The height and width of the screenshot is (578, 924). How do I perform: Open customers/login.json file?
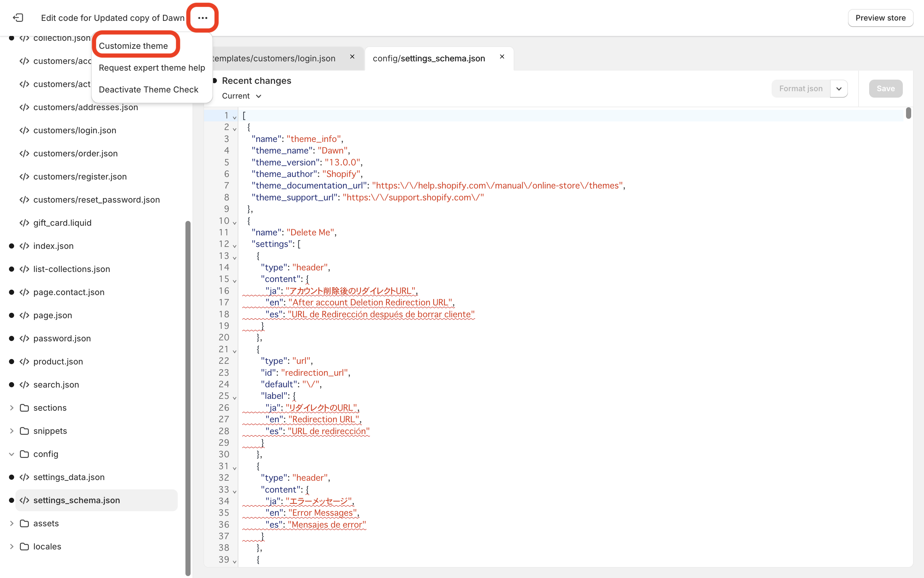tap(74, 130)
